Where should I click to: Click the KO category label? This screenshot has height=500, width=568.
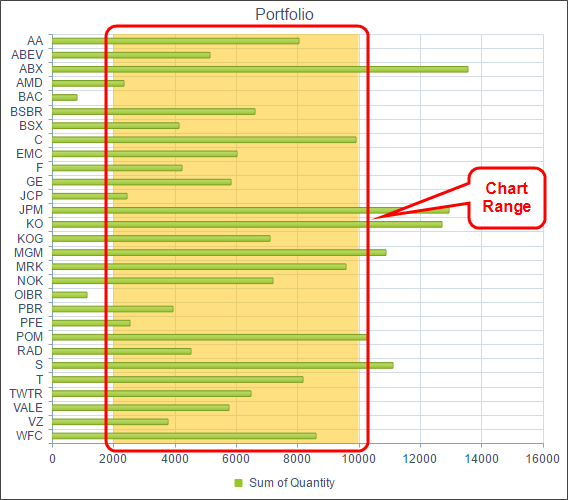click(x=35, y=224)
